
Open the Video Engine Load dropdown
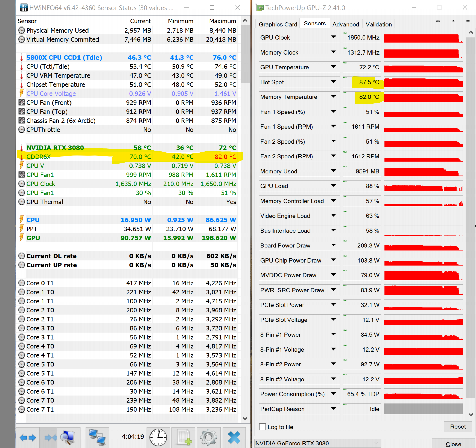(333, 216)
